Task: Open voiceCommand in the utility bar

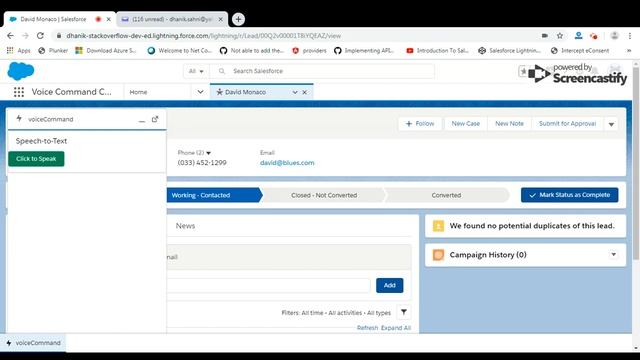Action: [x=33, y=343]
